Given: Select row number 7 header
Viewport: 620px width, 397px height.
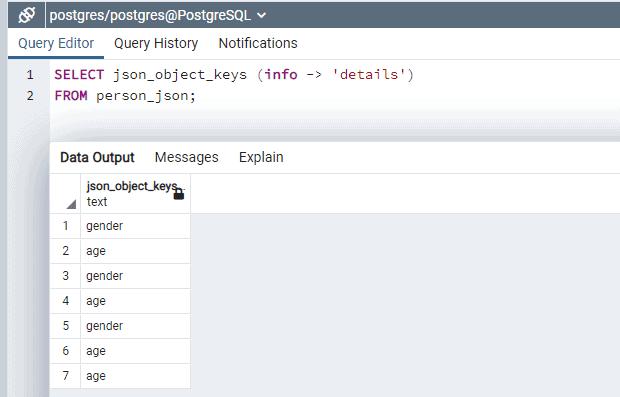Looking at the screenshot, I should point(65,376).
